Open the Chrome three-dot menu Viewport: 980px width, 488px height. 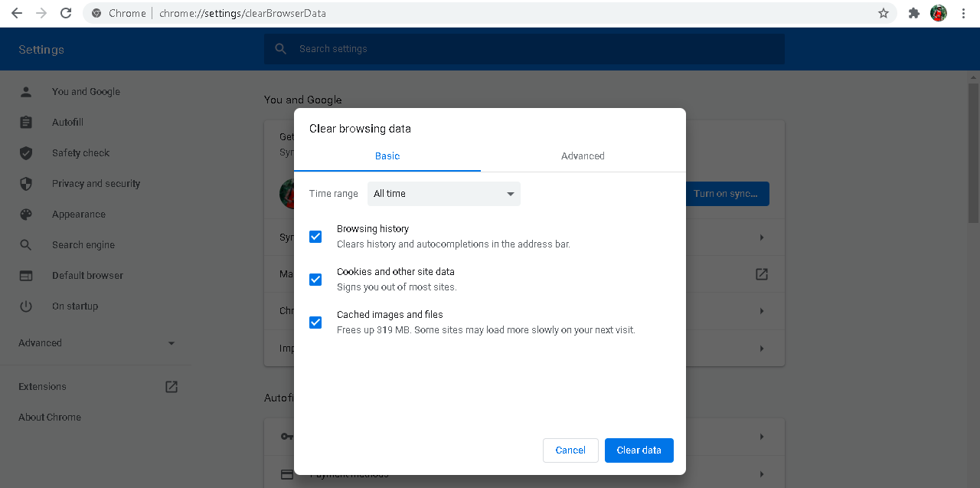pyautogui.click(x=963, y=13)
